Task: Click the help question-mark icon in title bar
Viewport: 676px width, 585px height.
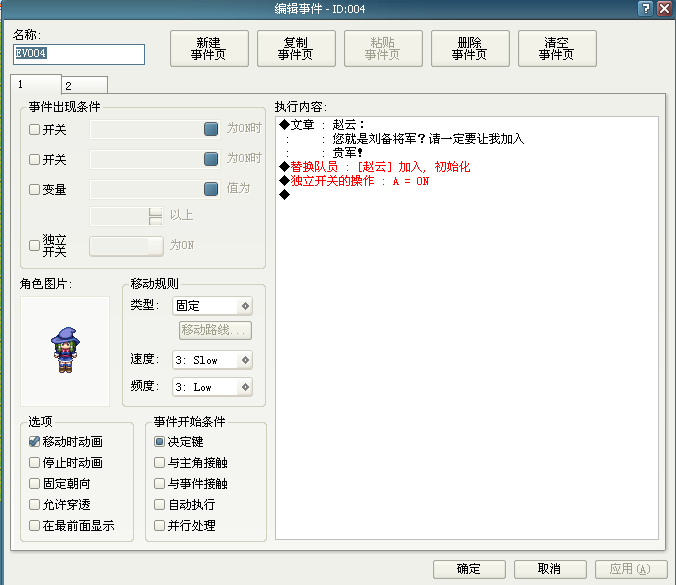Action: tap(645, 8)
